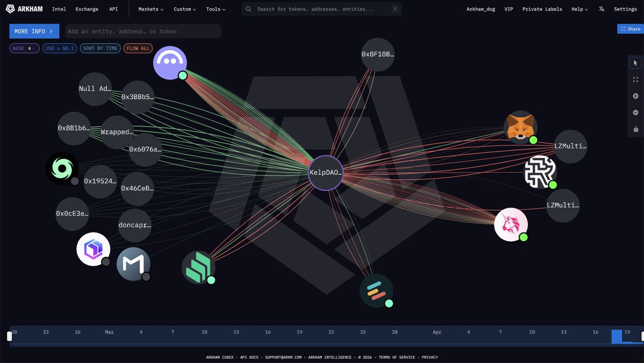
Task: Select the black-white maze logo node
Action: pyautogui.click(x=540, y=172)
